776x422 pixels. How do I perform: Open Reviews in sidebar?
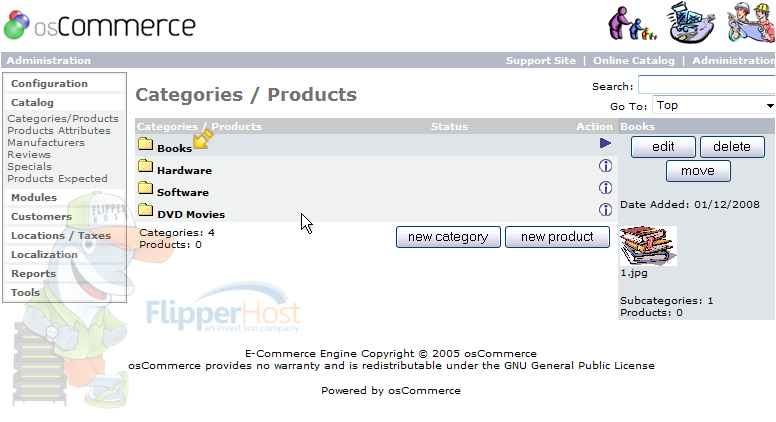click(x=29, y=154)
